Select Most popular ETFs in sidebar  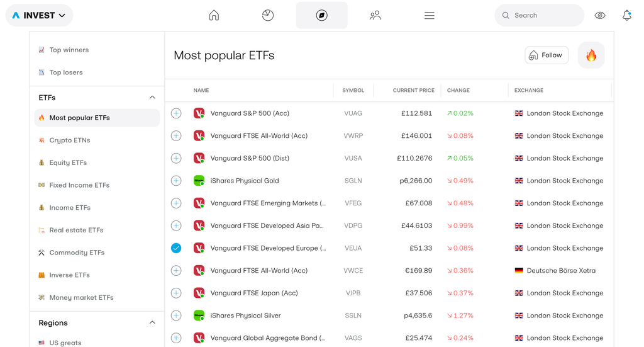[97, 118]
